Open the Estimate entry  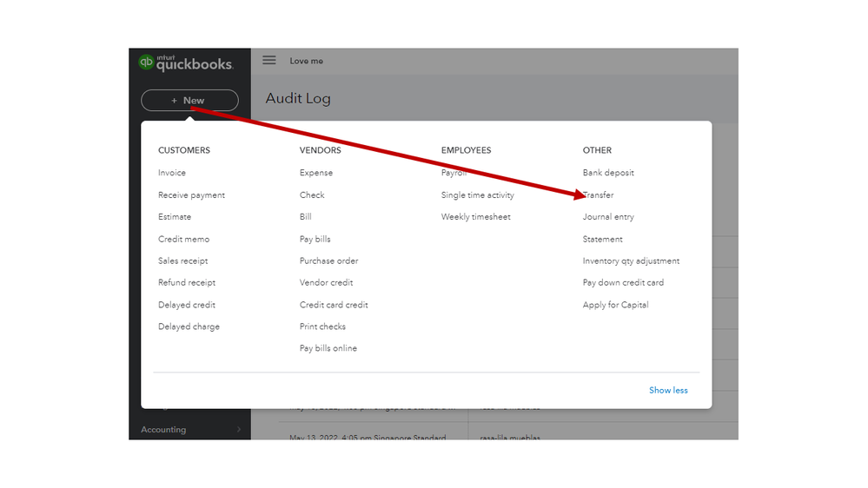pos(175,217)
